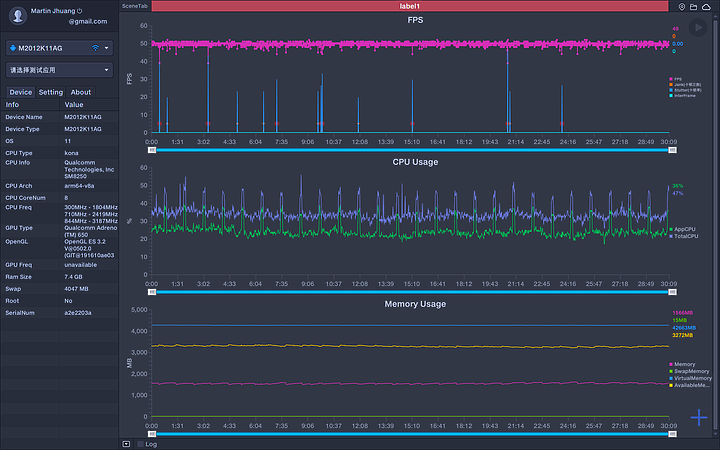
Task: Click the SceneTab label
Action: (x=135, y=6)
